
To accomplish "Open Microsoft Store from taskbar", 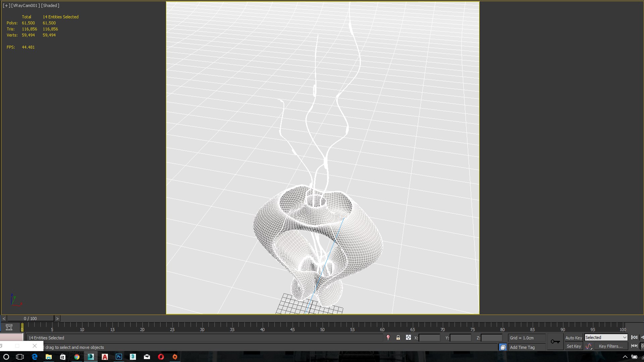I will [x=63, y=357].
